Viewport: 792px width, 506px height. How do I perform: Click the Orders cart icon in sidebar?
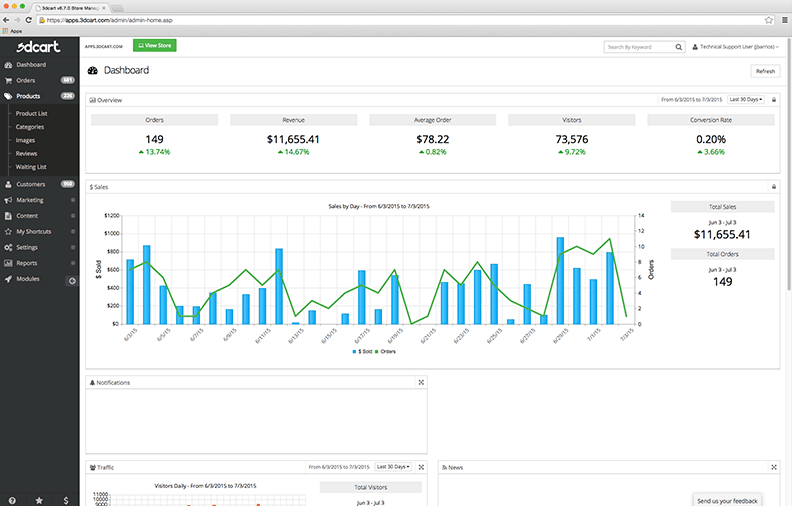point(8,81)
